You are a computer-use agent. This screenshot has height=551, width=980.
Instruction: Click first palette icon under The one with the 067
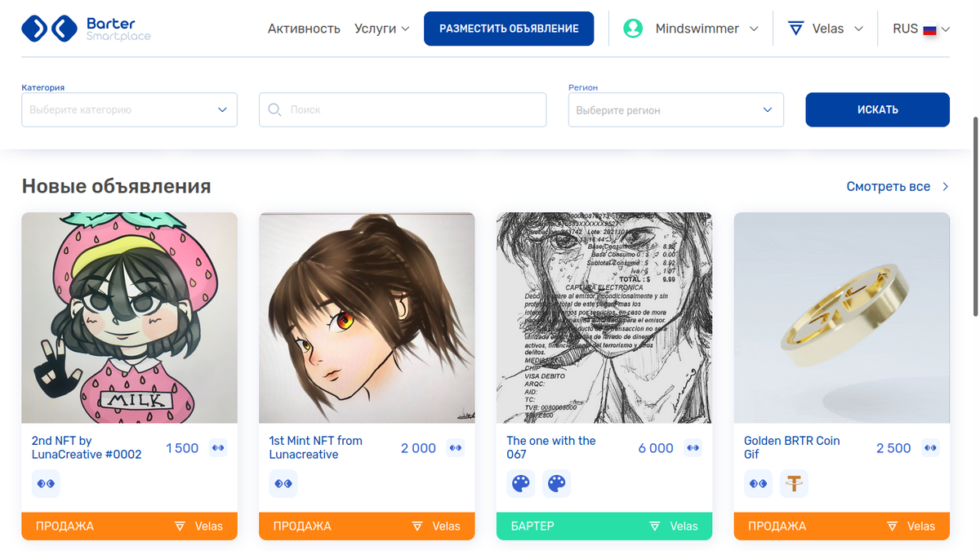(521, 483)
